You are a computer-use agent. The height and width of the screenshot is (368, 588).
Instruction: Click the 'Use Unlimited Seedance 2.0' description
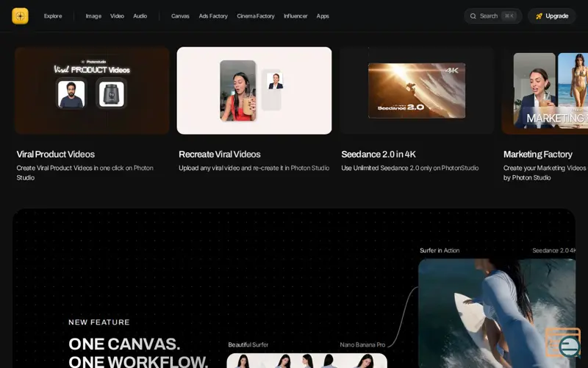coord(410,168)
